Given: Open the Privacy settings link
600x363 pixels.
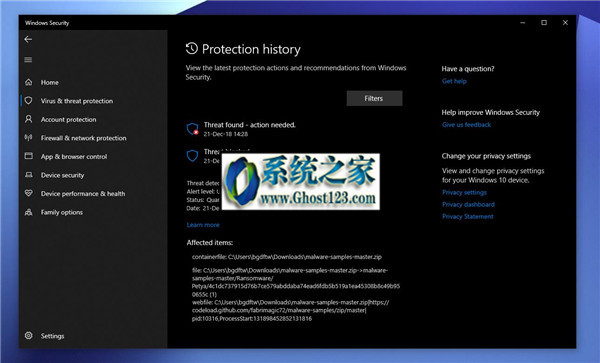Looking at the screenshot, I should pos(464,192).
